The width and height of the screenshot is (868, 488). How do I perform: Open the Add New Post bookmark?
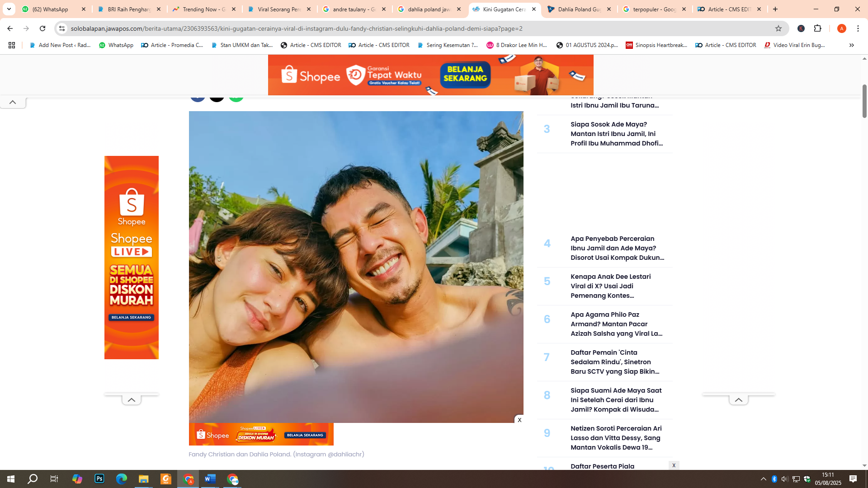(60, 45)
